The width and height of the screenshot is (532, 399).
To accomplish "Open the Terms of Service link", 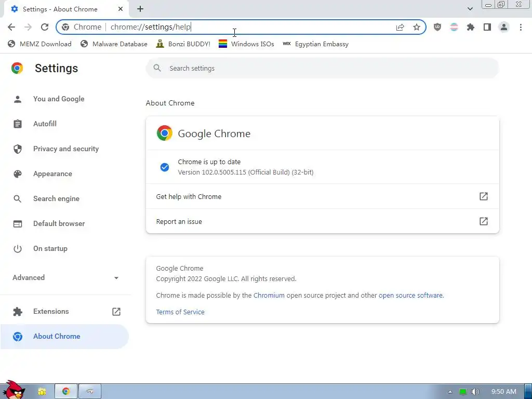I will pos(180,312).
